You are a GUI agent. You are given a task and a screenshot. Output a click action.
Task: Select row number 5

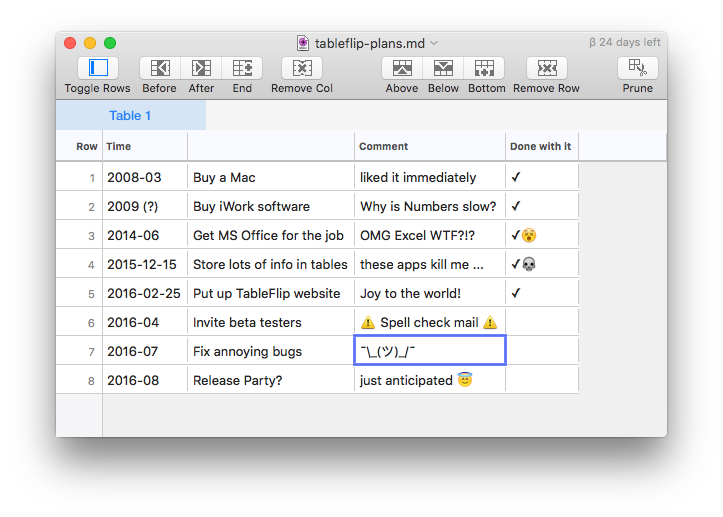(x=79, y=294)
